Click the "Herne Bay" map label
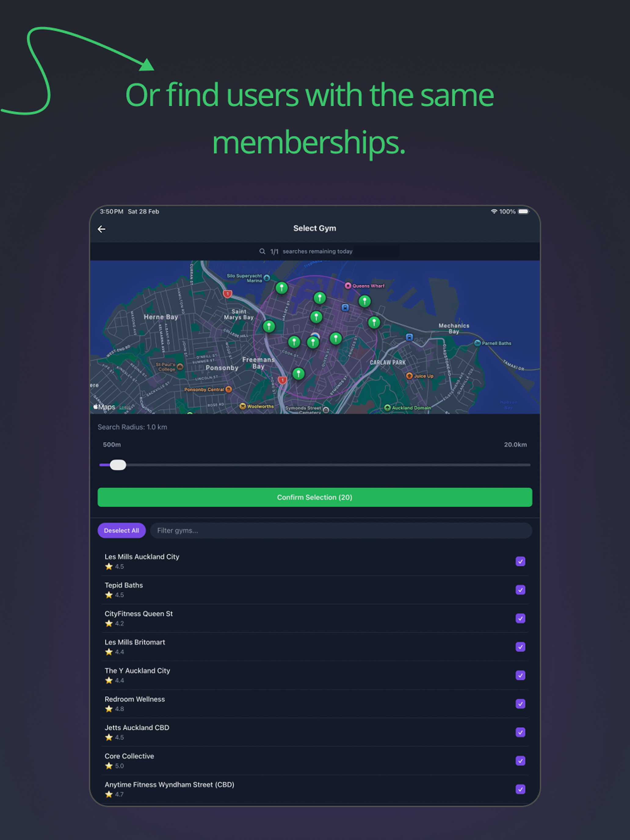Viewport: 630px width, 840px height. (161, 317)
